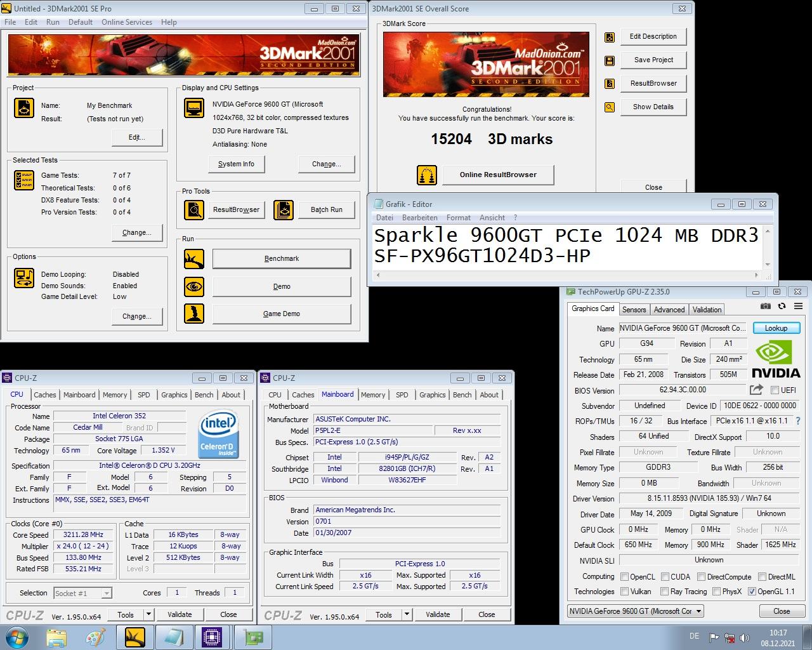Click the Display and CPU Settings monitor icon
The height and width of the screenshot is (650, 812).
pyautogui.click(x=194, y=108)
